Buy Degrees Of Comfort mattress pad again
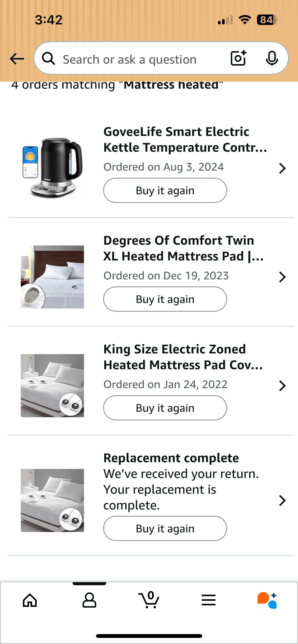The image size is (298, 644). coord(165,299)
